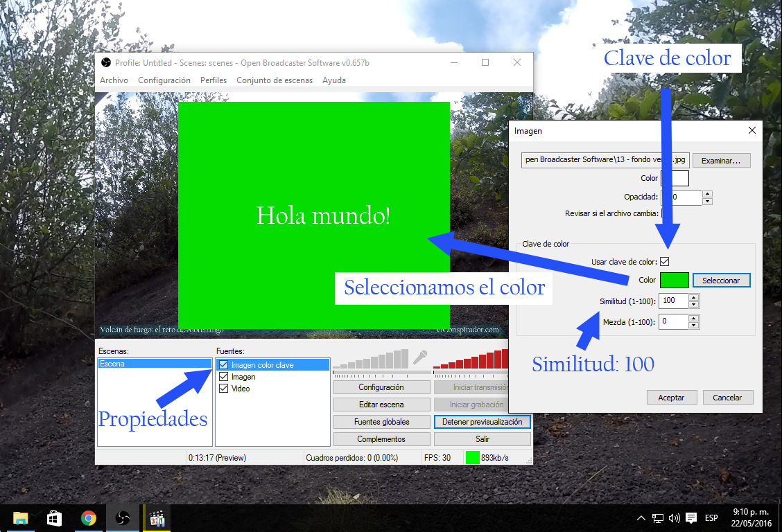Click the green color key swatch
This screenshot has width=782, height=532.
pos(675,281)
